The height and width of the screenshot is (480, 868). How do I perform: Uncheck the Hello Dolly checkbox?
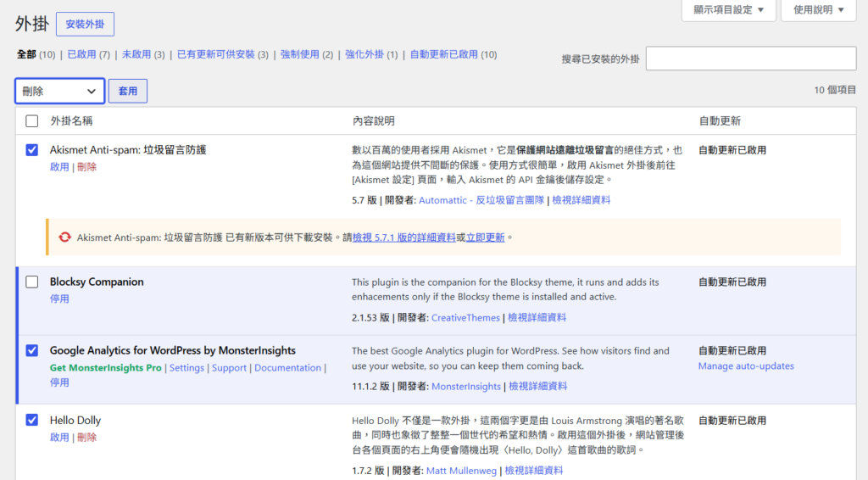(x=32, y=420)
